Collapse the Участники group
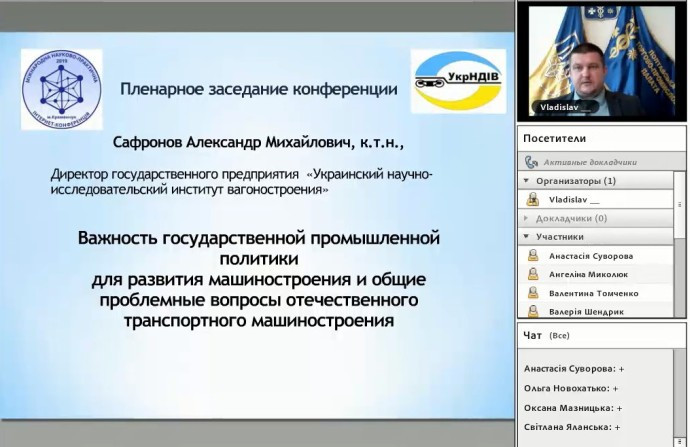The image size is (690, 447). (527, 237)
